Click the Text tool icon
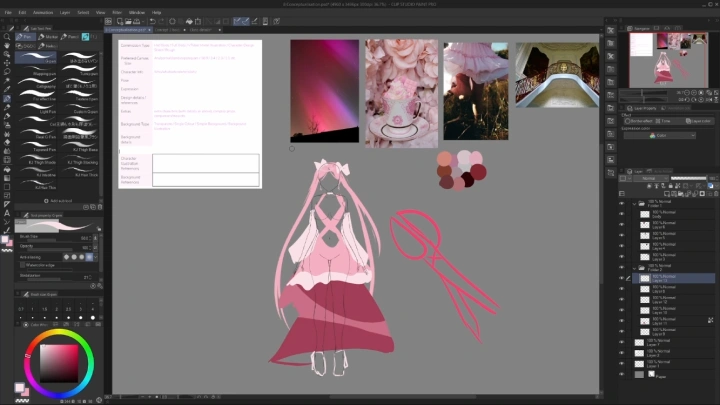 (x=7, y=213)
